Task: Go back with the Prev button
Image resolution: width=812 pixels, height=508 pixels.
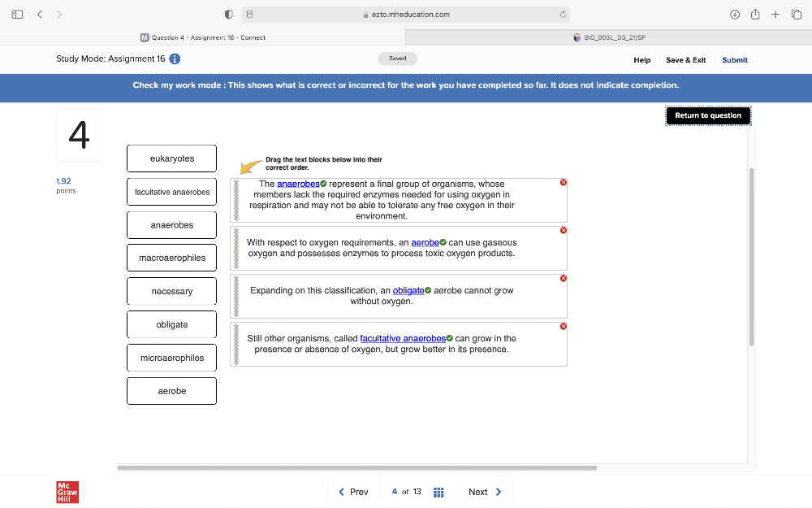Action: (x=353, y=492)
